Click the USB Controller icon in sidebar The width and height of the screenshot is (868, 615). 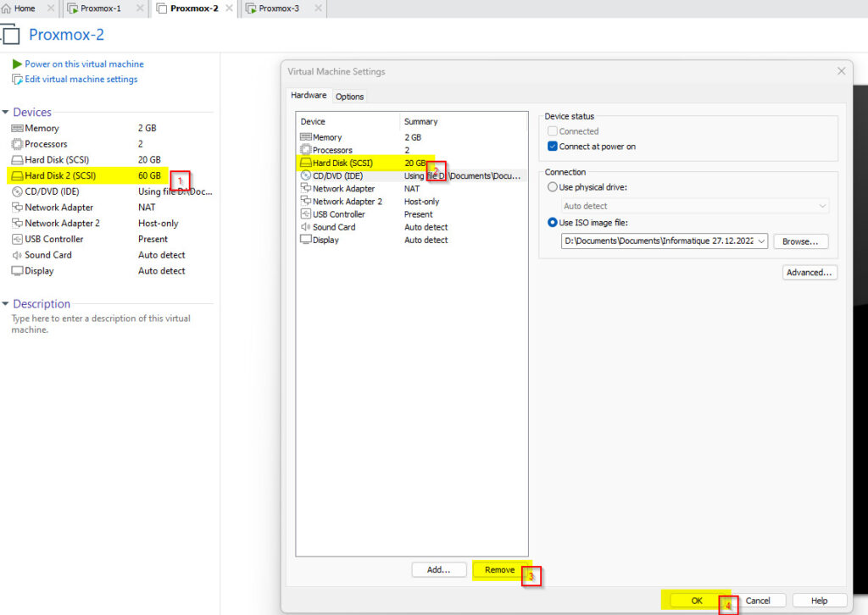coord(17,240)
